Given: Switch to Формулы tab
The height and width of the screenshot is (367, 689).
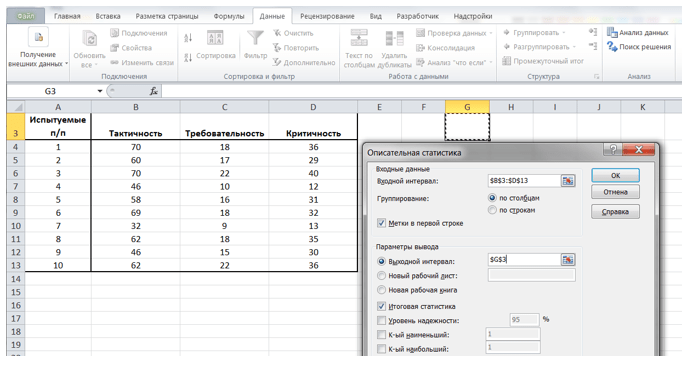Looking at the screenshot, I should click(228, 16).
